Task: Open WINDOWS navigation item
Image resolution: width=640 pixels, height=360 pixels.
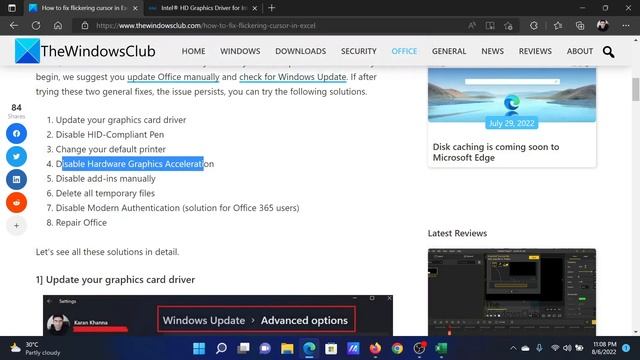Action: click(x=240, y=51)
